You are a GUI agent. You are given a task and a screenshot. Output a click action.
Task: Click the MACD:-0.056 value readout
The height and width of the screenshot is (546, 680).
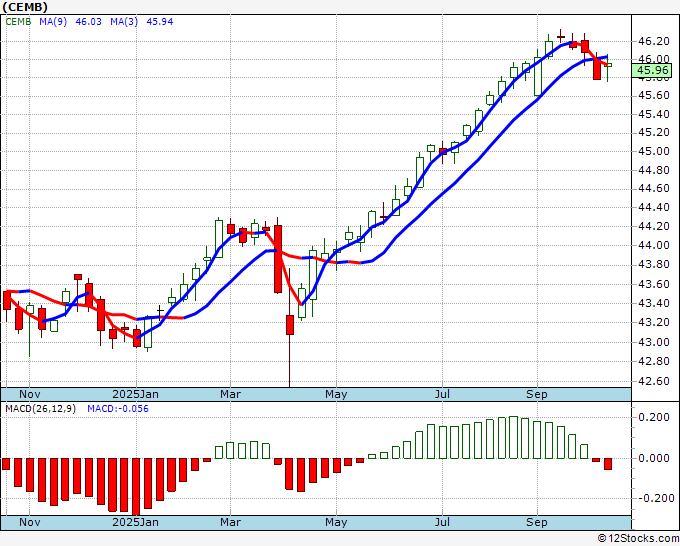pos(118,409)
